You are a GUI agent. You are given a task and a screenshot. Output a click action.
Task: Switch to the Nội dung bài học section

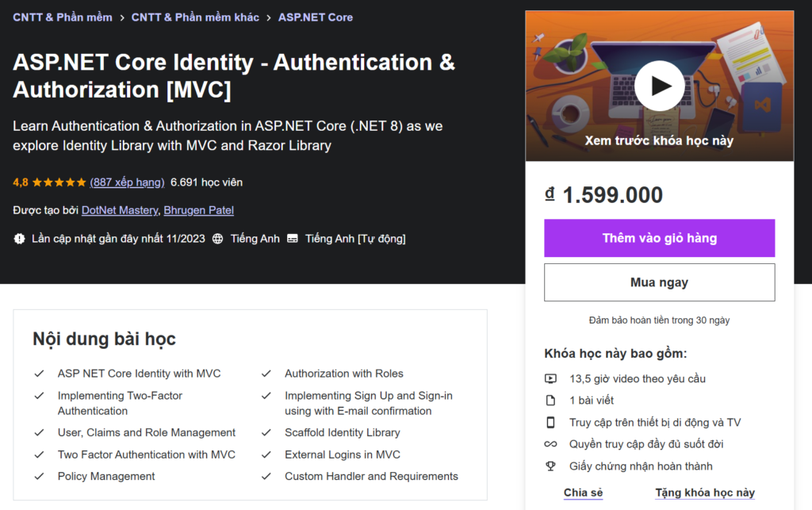tap(103, 339)
